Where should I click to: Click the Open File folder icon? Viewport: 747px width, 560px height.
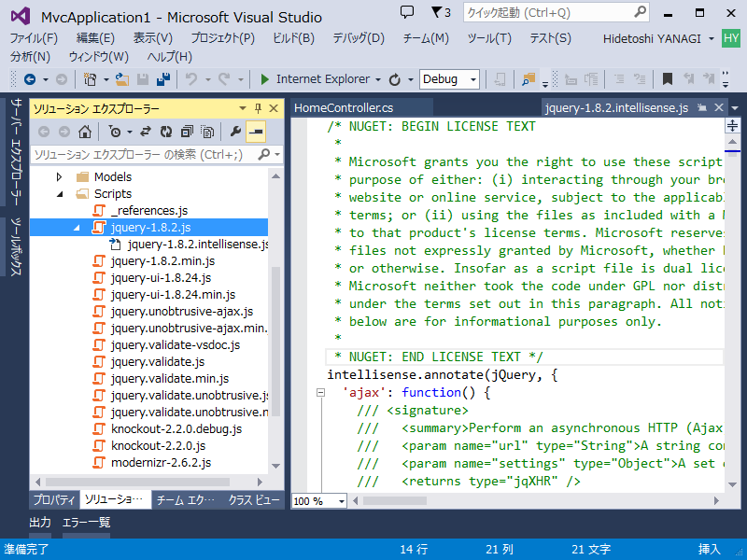coord(122,79)
